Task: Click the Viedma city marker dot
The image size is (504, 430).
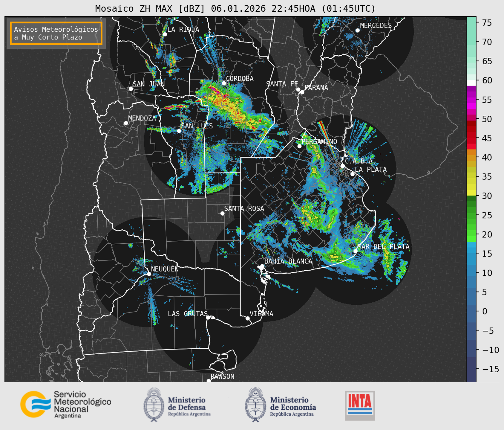Action: point(247,318)
